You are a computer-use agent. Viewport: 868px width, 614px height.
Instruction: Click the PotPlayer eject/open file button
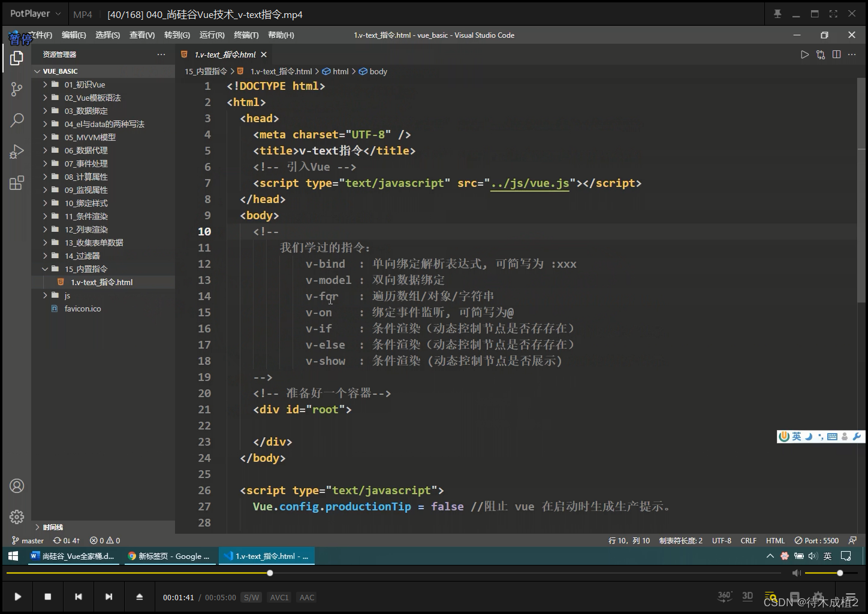[x=139, y=597]
